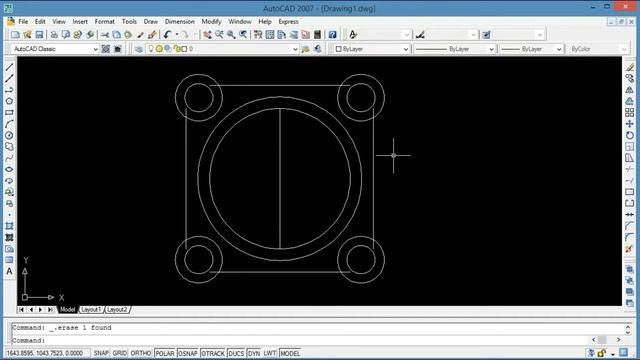Open the Format menu

(x=104, y=22)
